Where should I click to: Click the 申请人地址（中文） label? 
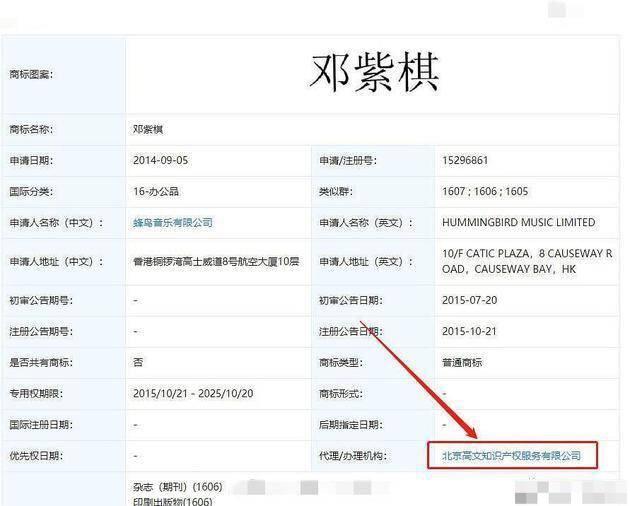[56, 262]
